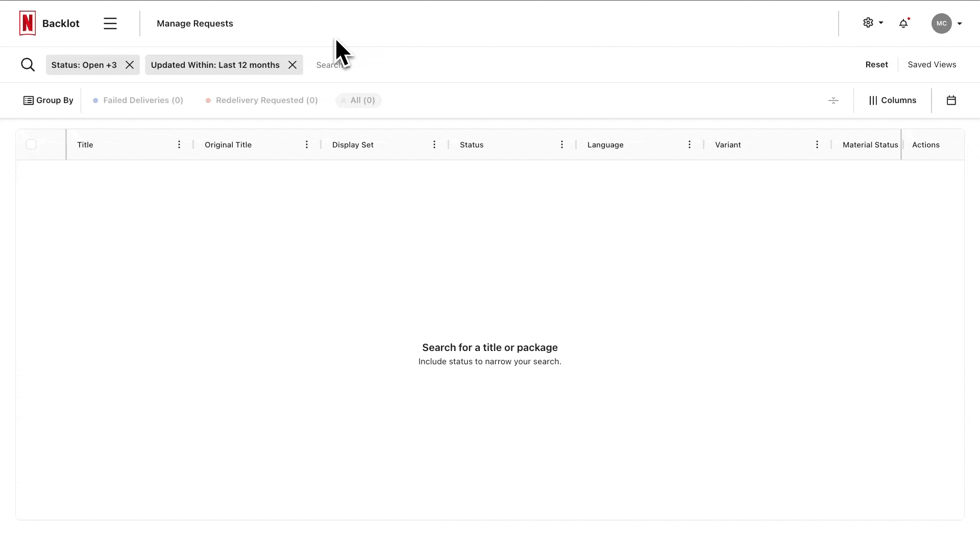The width and height of the screenshot is (980, 551).
Task: Click the Reset button
Action: [876, 64]
